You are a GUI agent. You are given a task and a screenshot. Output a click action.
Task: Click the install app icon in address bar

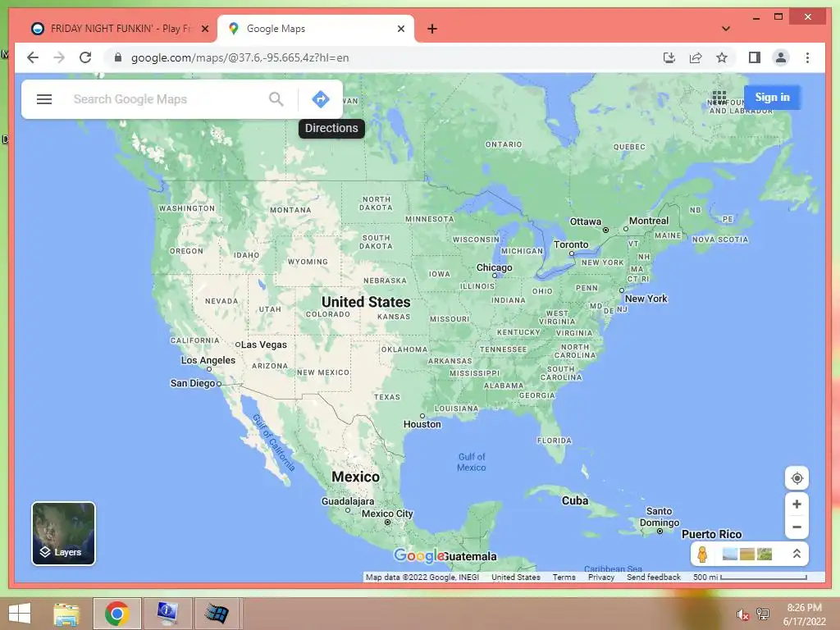click(x=669, y=58)
